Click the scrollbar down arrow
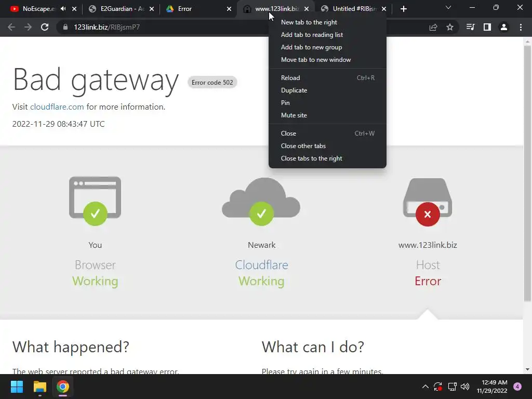Image resolution: width=532 pixels, height=399 pixels. tap(527, 369)
